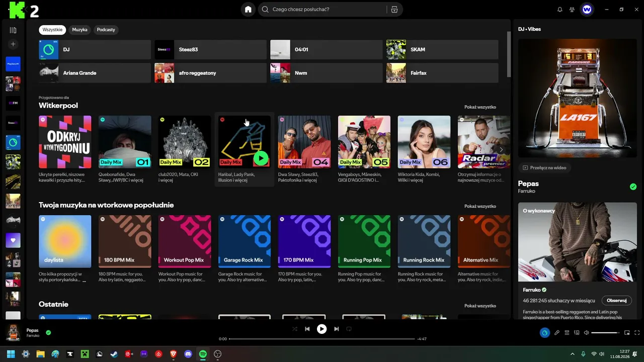Reveal more Witkerpool cards with the right arrow
Image resolution: width=644 pixels, height=362 pixels.
501,149
